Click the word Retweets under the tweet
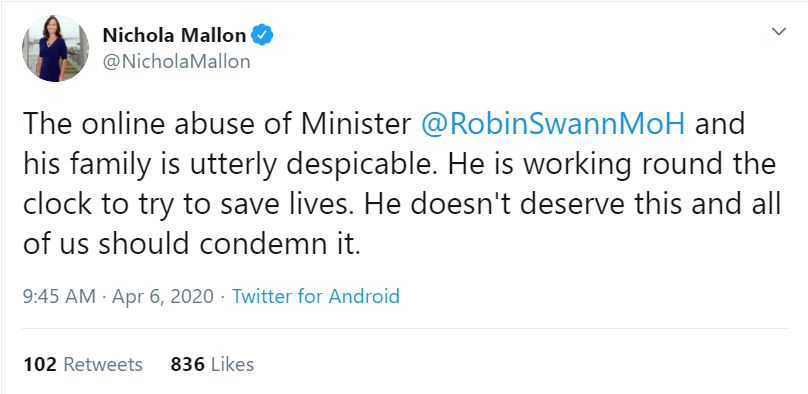The height and width of the screenshot is (394, 808). [103, 364]
